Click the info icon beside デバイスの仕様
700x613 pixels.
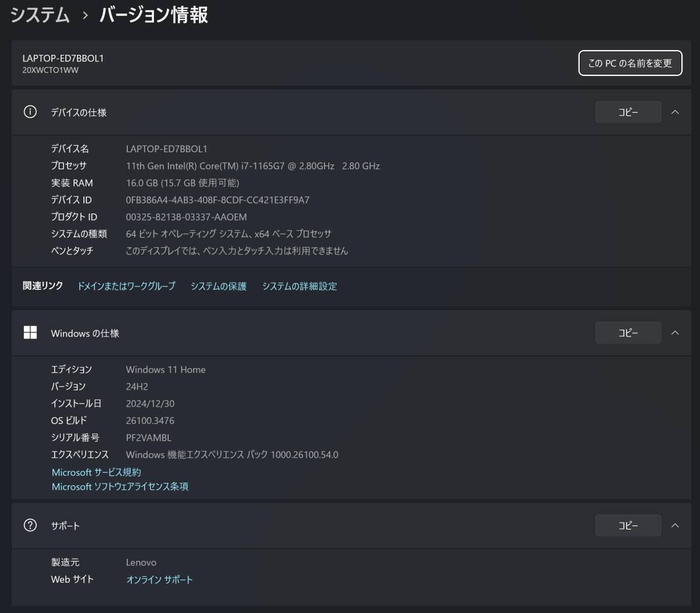[30, 112]
